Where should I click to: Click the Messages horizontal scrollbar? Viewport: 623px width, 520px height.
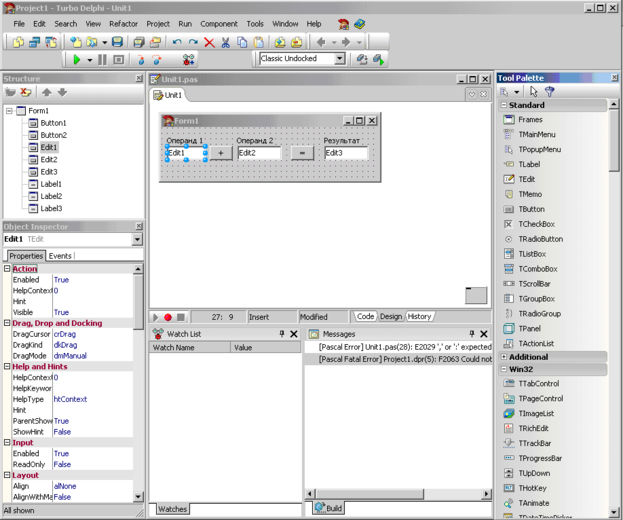coord(400,494)
